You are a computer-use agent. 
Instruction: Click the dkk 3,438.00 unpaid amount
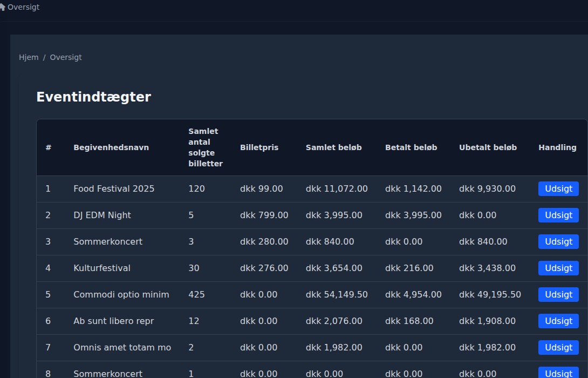(x=487, y=268)
